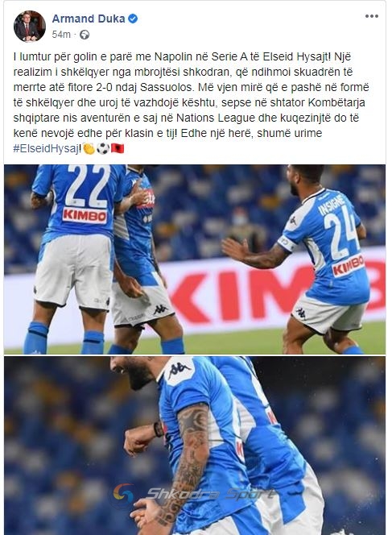Click the INSIGNE name on jersey 24

click(x=331, y=204)
